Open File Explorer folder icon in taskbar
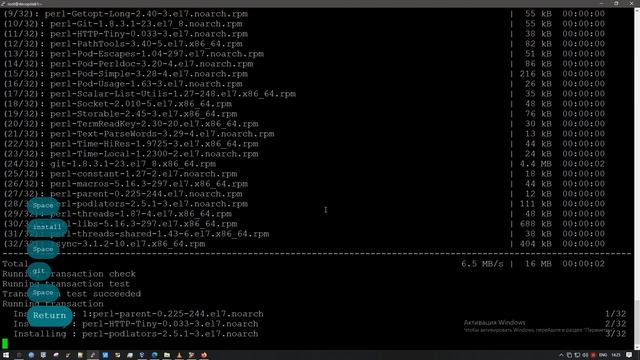640x360 pixels. tap(167, 355)
